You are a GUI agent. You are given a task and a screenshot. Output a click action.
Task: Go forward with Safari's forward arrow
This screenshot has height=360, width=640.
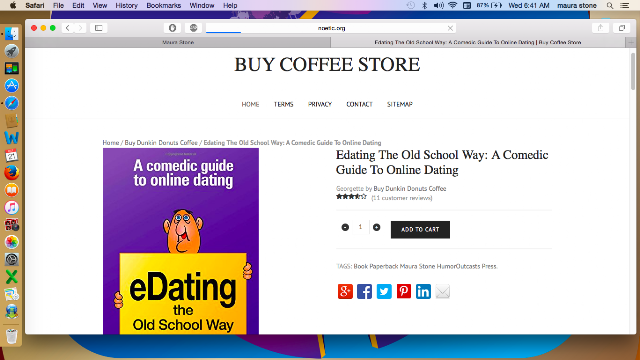[x=80, y=28]
